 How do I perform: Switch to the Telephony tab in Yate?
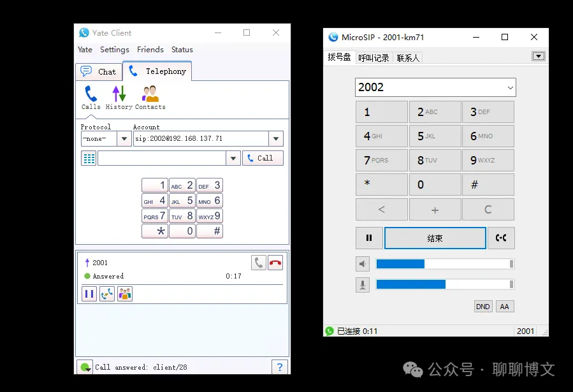(x=157, y=71)
